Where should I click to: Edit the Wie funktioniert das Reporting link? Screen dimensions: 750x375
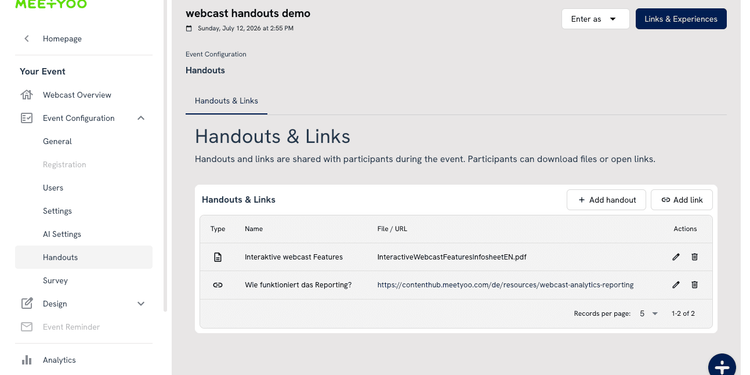(x=676, y=285)
